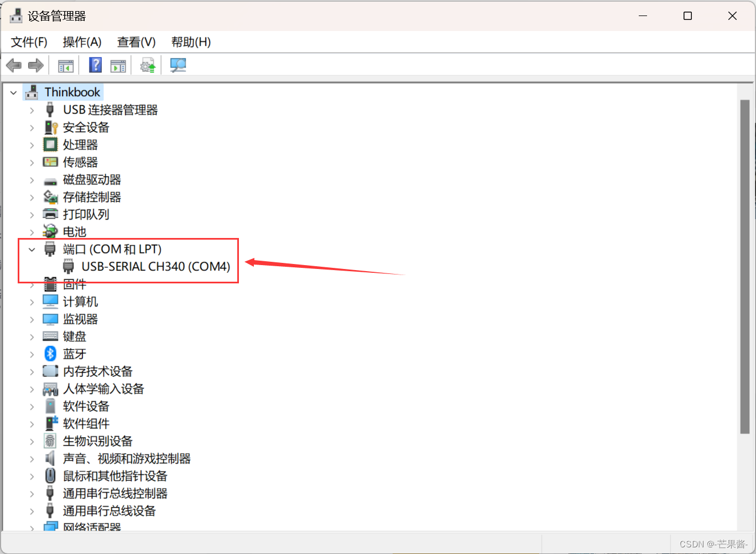
Task: Open the 帮助(H) menu
Action: coord(190,42)
